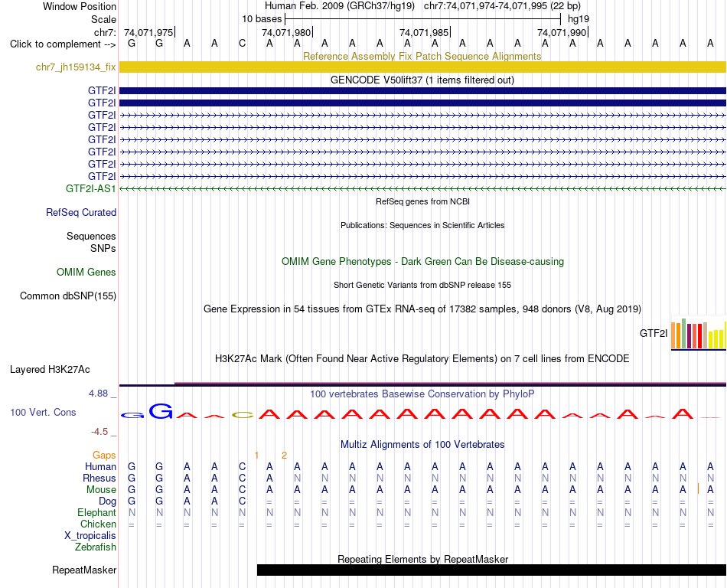
Task: Click the black RepeatMasker repeat element bar
Action: pos(491,570)
